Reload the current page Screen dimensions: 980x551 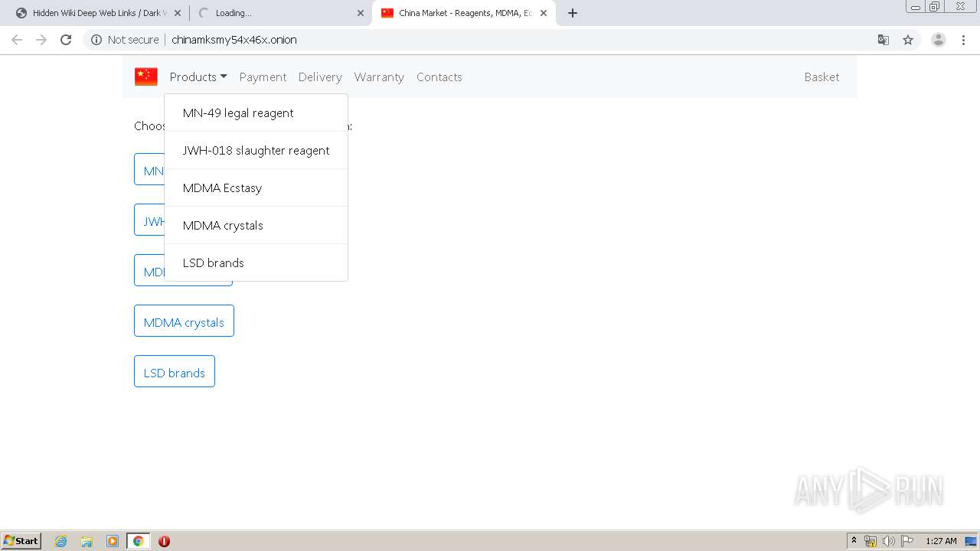point(66,40)
